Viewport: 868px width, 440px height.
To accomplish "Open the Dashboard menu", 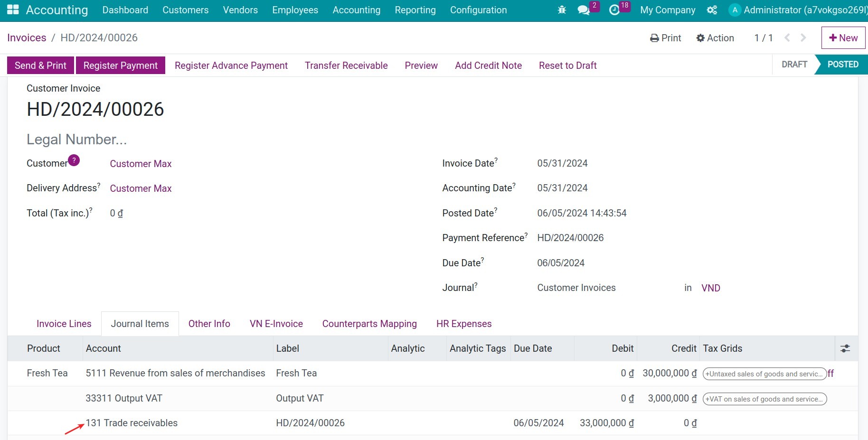I will (x=125, y=10).
